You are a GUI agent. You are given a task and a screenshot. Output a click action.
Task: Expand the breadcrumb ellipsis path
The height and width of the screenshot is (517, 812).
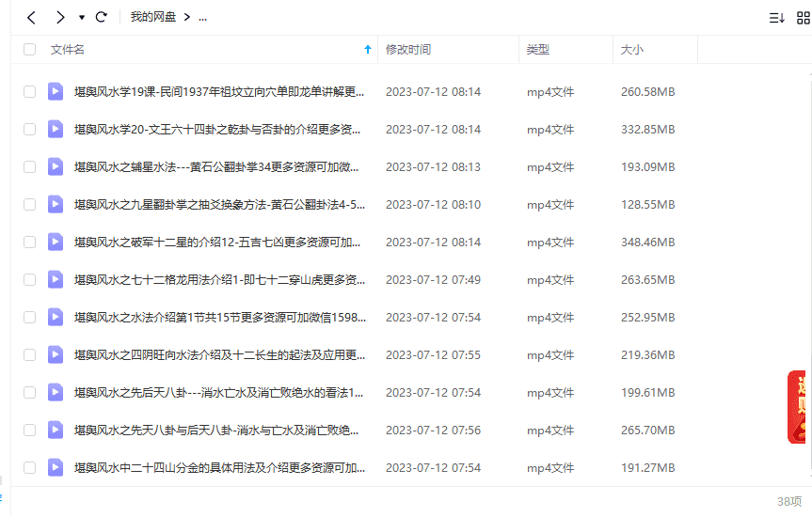pos(203,18)
